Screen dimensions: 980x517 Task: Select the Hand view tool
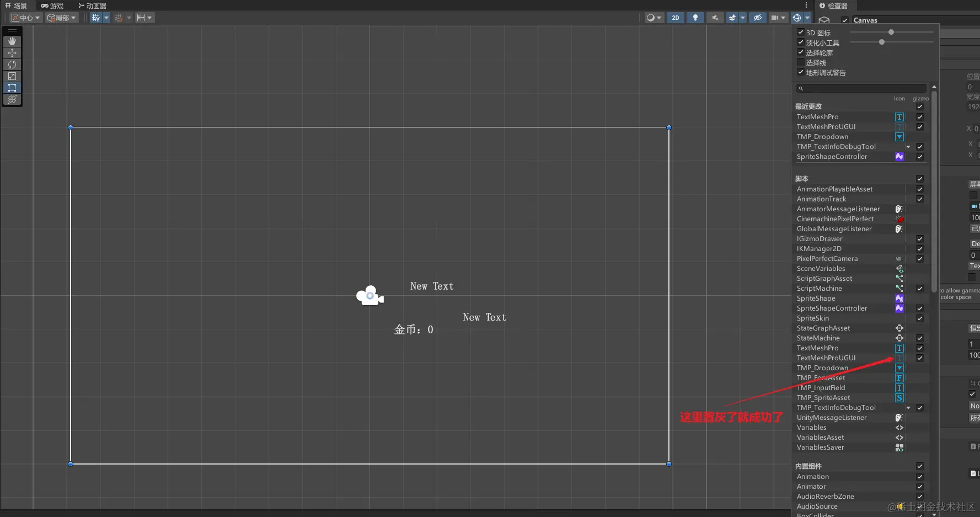click(12, 41)
